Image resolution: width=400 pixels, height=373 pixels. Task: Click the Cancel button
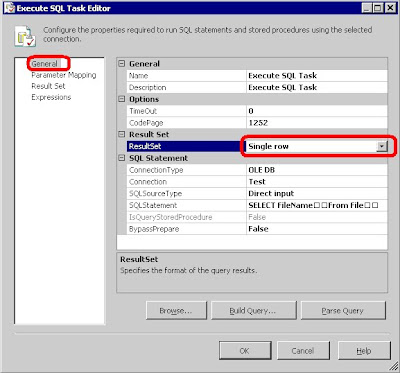coord(303,351)
